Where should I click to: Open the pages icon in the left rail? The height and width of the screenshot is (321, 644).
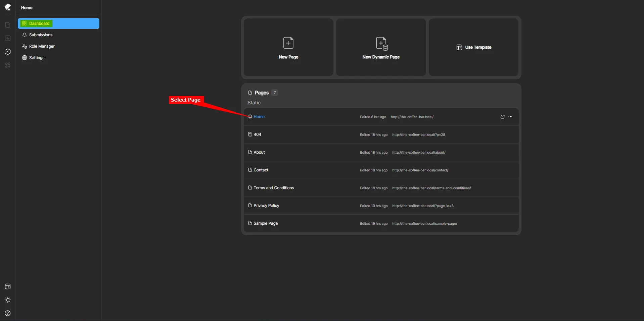point(8,25)
